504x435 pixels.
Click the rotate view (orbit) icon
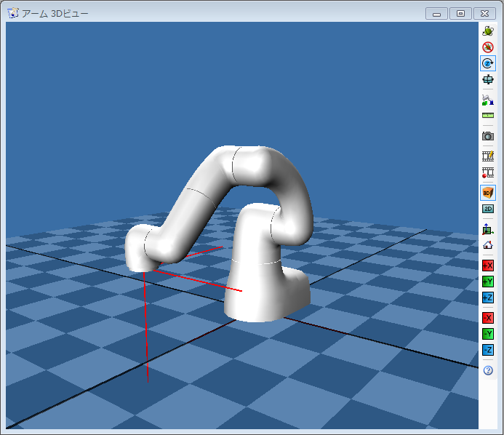tap(488, 30)
